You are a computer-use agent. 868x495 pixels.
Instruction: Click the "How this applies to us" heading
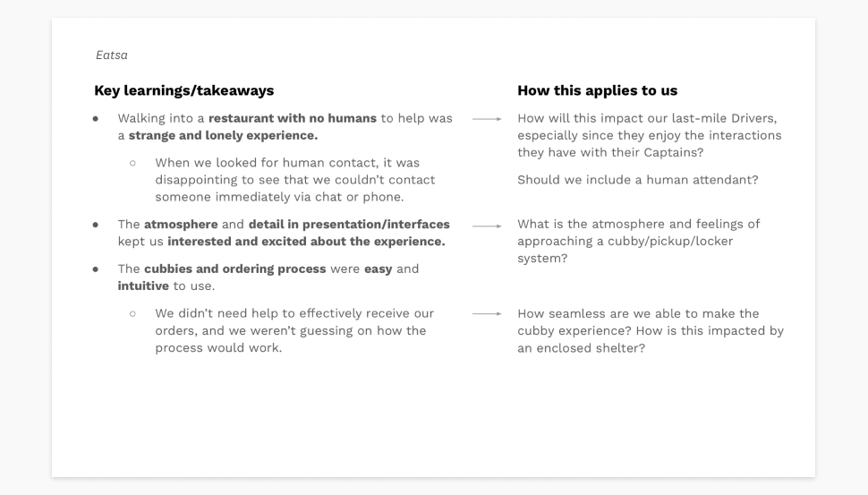pos(597,90)
